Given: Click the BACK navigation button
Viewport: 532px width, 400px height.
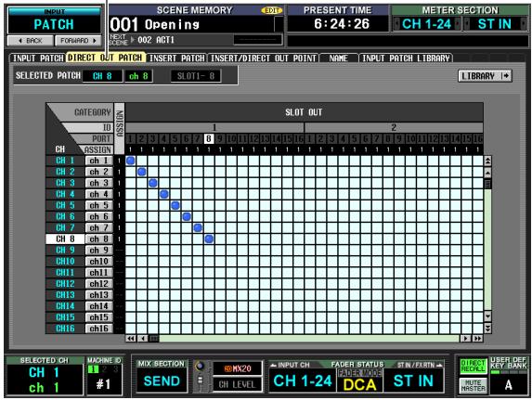Looking at the screenshot, I should coord(31,41).
